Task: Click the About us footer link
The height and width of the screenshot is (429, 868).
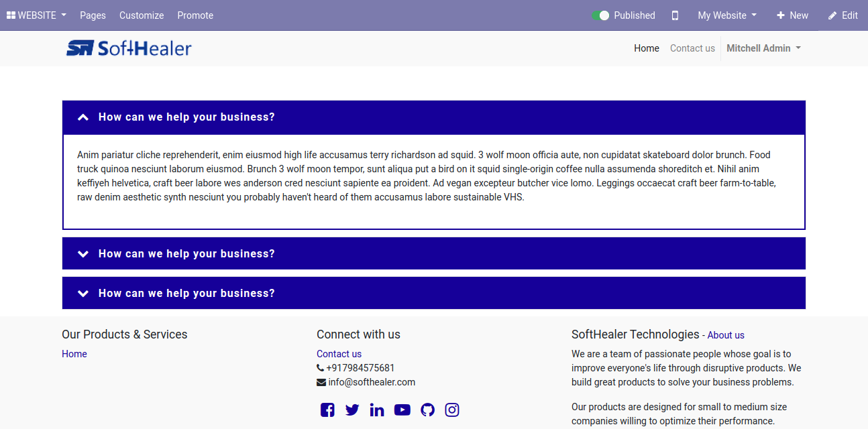Action: 726,335
